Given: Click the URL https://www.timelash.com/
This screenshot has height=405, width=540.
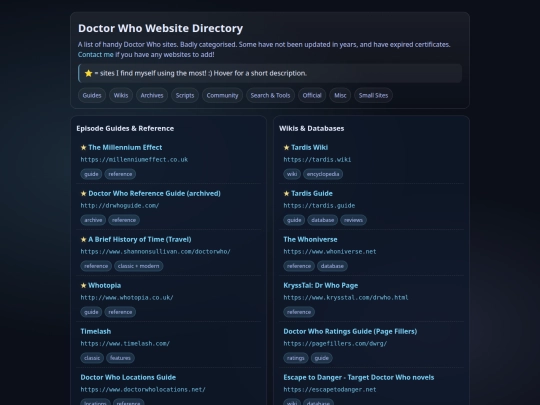Looking at the screenshot, I should click(x=125, y=343).
